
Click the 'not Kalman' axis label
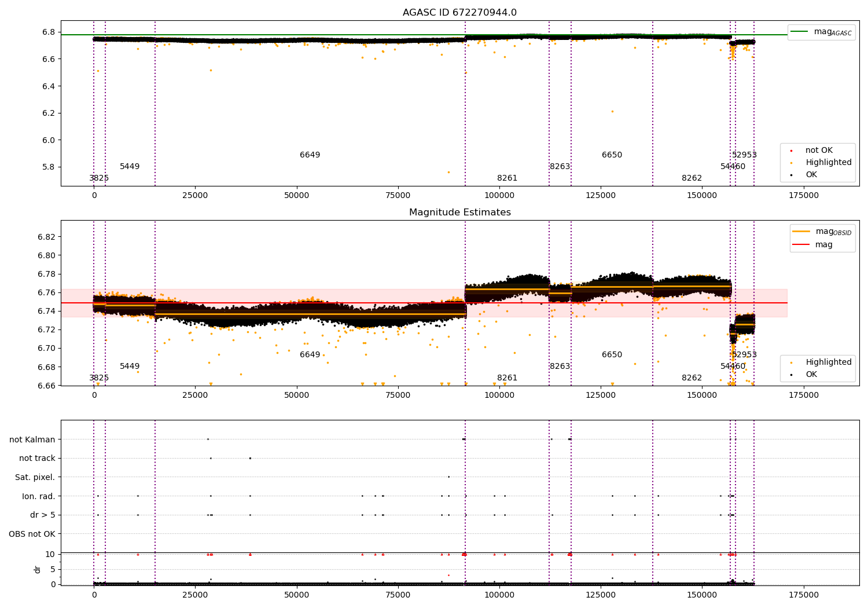click(x=32, y=439)
